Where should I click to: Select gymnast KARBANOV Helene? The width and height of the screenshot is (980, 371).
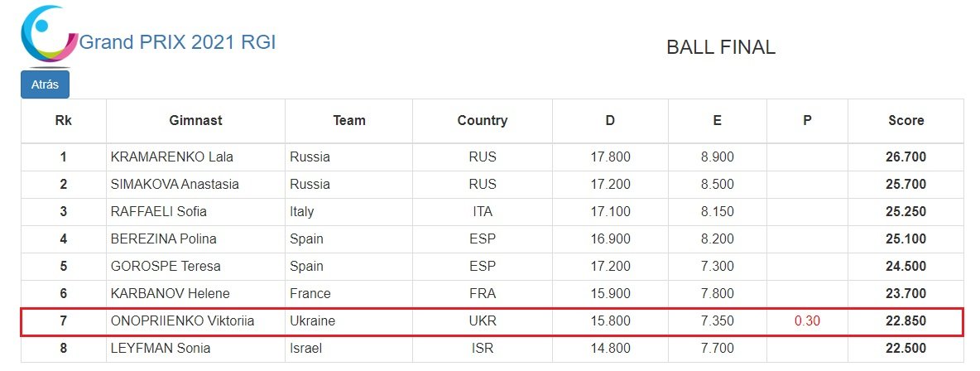coord(171,293)
